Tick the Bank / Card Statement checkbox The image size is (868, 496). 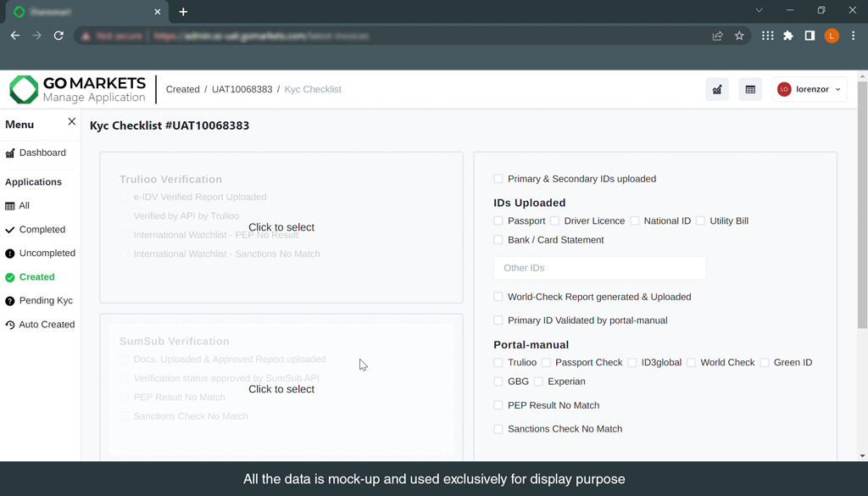pyautogui.click(x=498, y=240)
